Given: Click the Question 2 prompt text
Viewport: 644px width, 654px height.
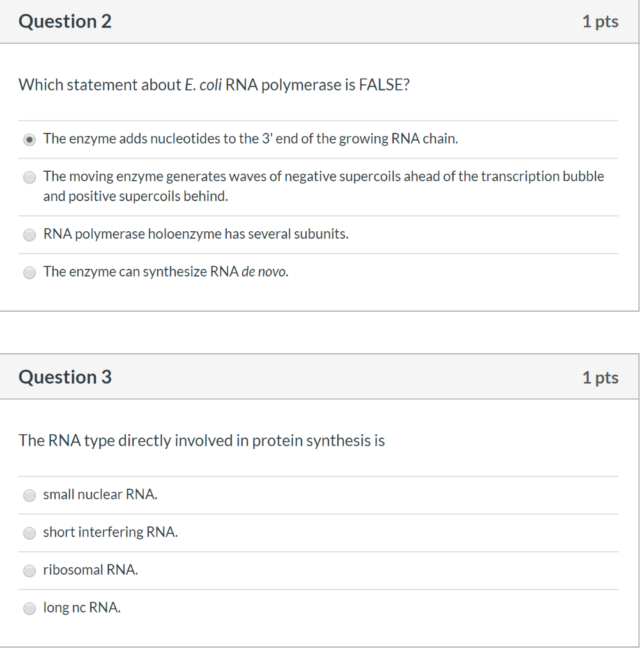Looking at the screenshot, I should click(215, 84).
